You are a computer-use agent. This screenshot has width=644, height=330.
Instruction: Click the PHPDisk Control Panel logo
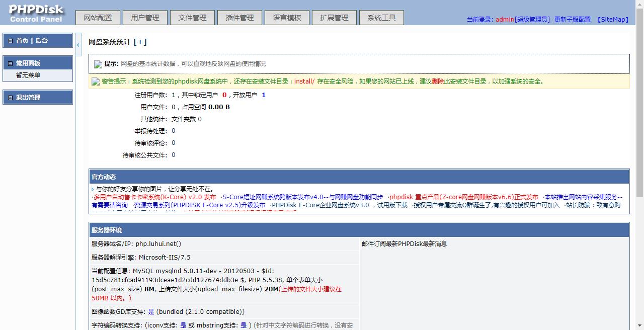[36, 14]
